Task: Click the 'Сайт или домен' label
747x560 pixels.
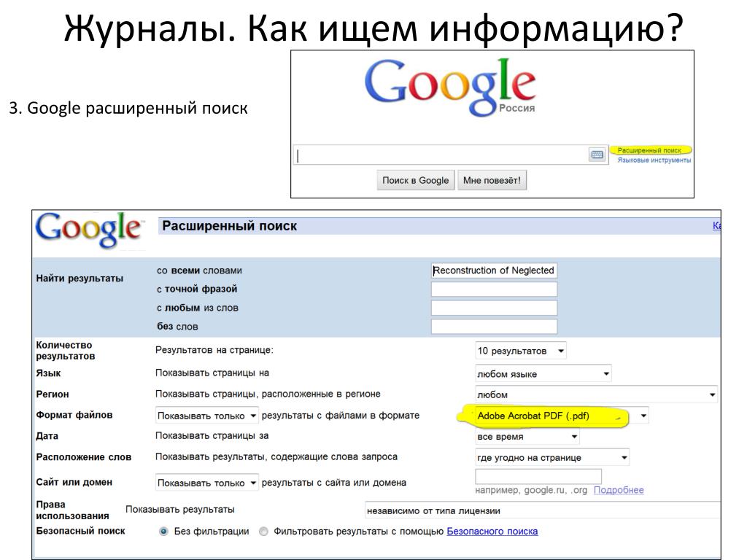Action: pos(74,482)
